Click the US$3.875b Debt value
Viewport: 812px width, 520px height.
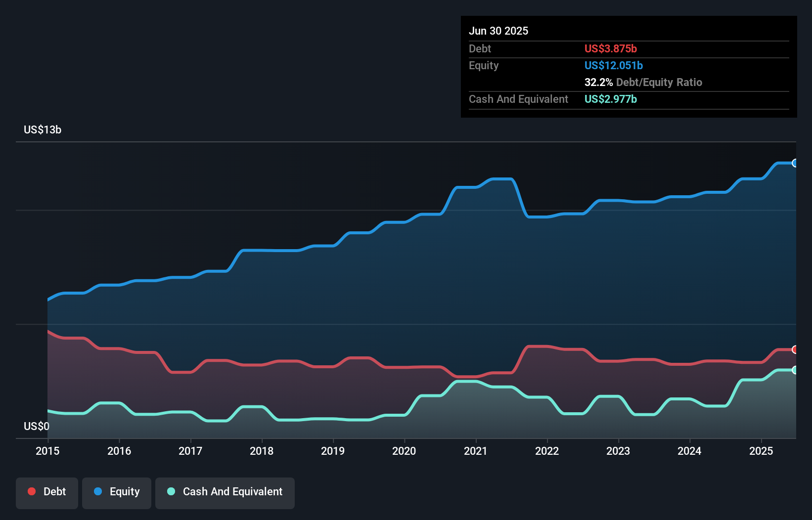click(x=611, y=48)
